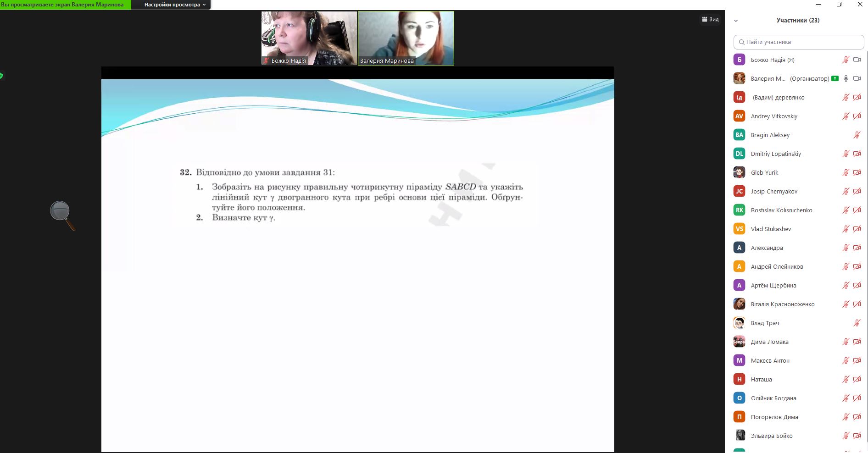Collapse the participants panel with chevron
868x453 pixels.
[x=736, y=21]
